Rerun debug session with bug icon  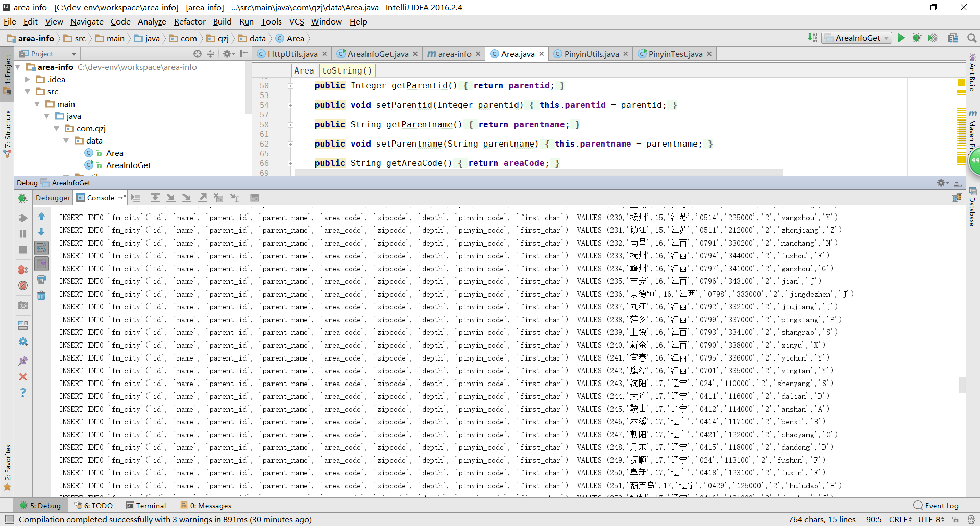pos(23,198)
